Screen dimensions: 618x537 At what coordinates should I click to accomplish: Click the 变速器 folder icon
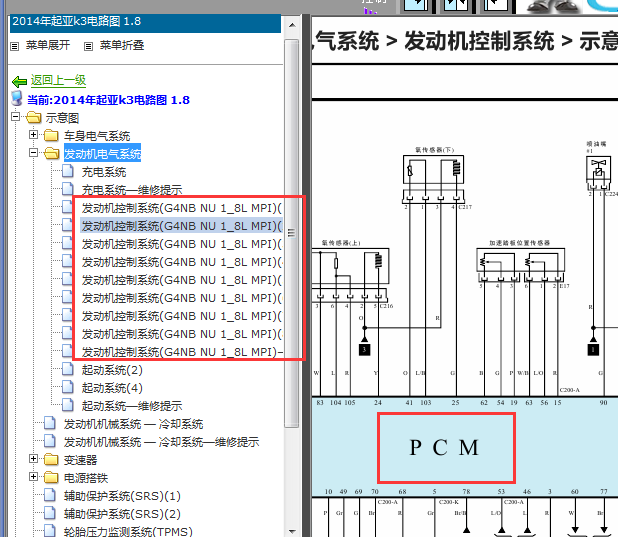pyautogui.click(x=51, y=459)
